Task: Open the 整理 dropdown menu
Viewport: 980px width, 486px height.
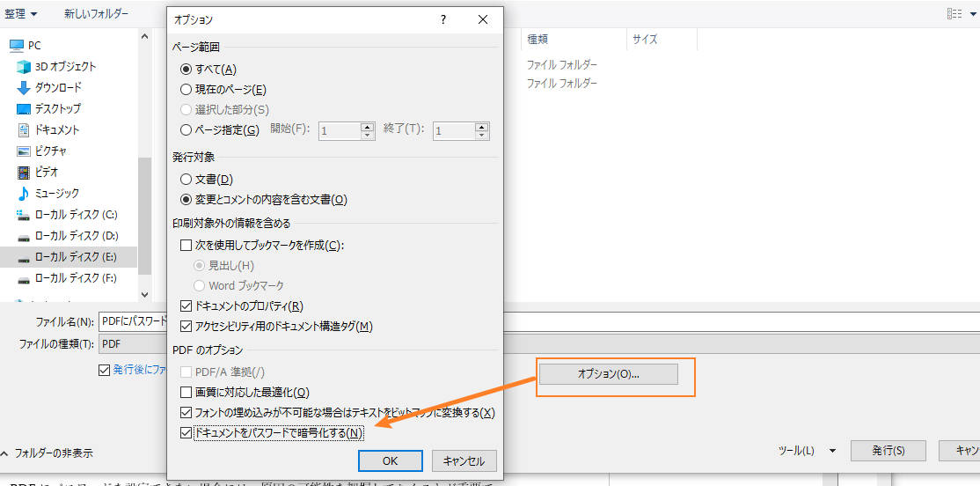Action: [x=20, y=13]
